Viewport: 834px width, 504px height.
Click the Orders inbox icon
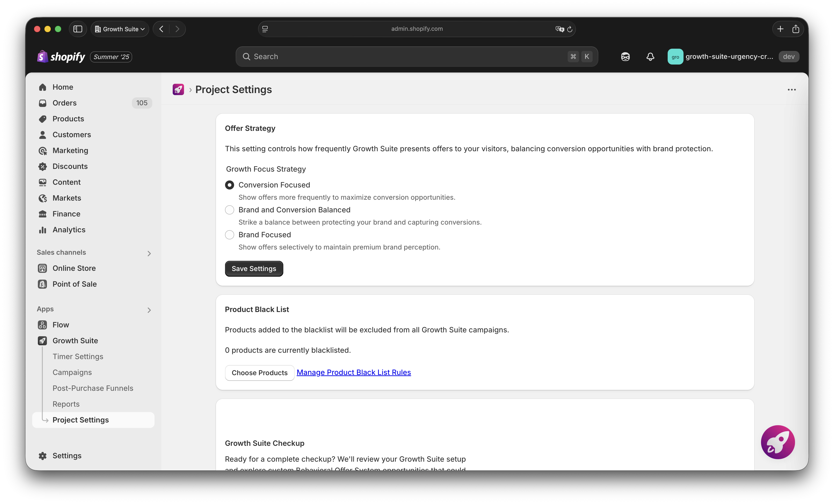(x=42, y=103)
